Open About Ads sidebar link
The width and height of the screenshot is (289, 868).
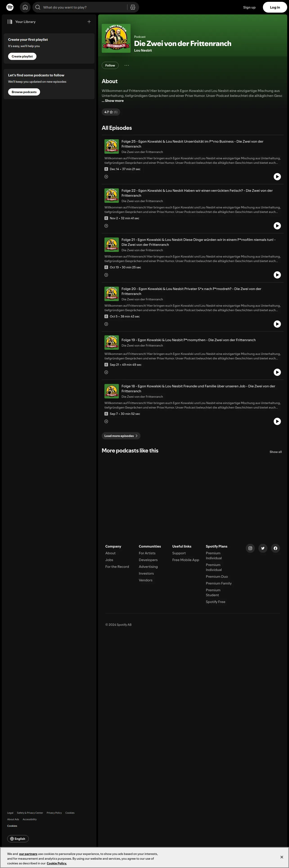coord(13,819)
